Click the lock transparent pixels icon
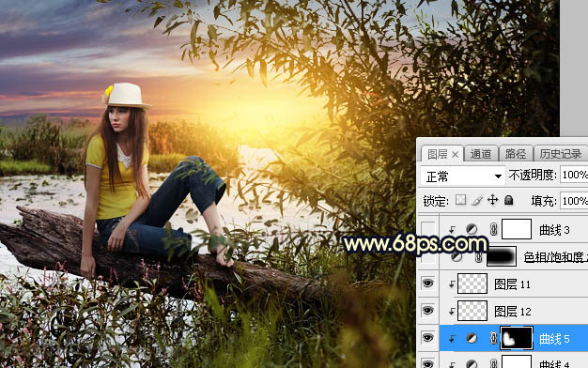588x368 pixels. pos(460,200)
